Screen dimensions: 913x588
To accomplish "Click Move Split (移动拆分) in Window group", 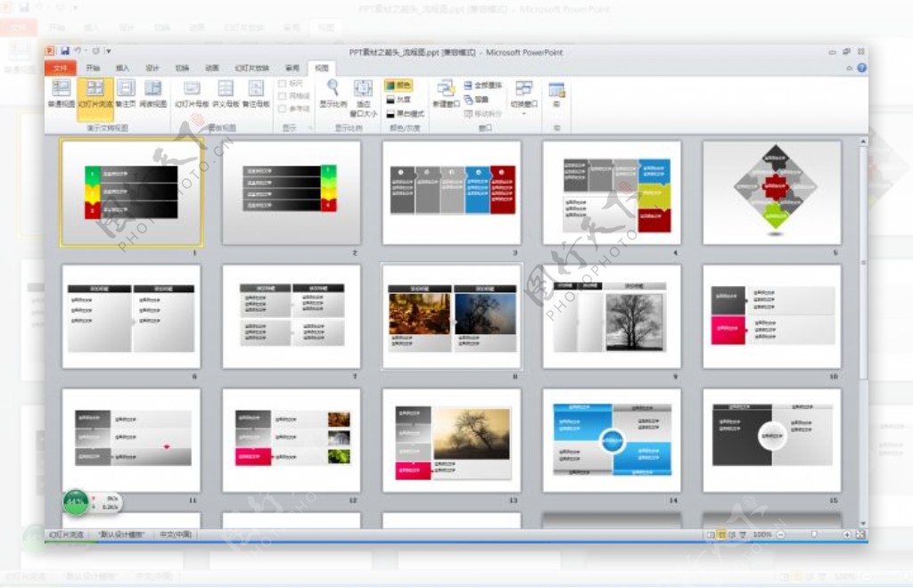I will (x=482, y=113).
